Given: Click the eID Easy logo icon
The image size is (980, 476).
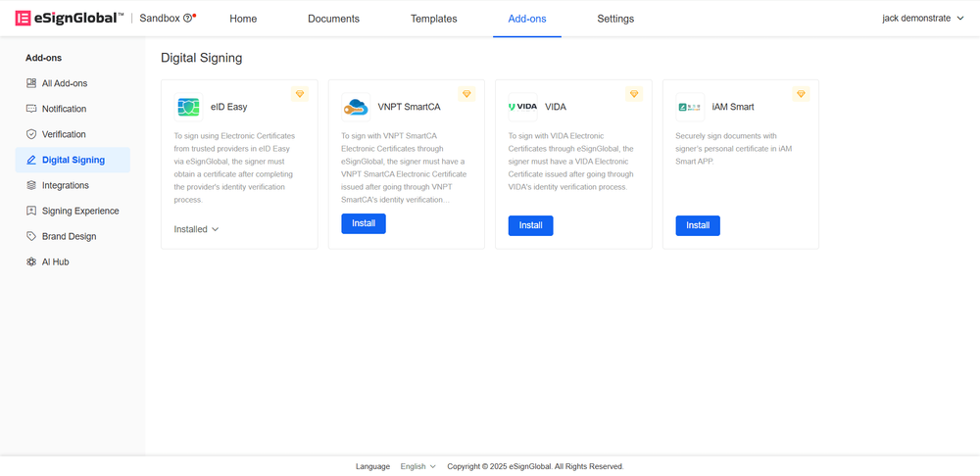Looking at the screenshot, I should pos(188,107).
